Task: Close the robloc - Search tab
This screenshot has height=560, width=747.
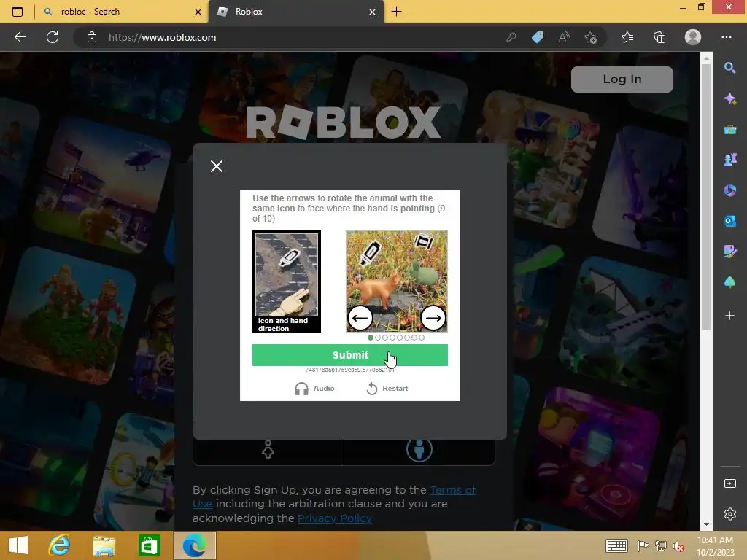Action: coord(198,12)
